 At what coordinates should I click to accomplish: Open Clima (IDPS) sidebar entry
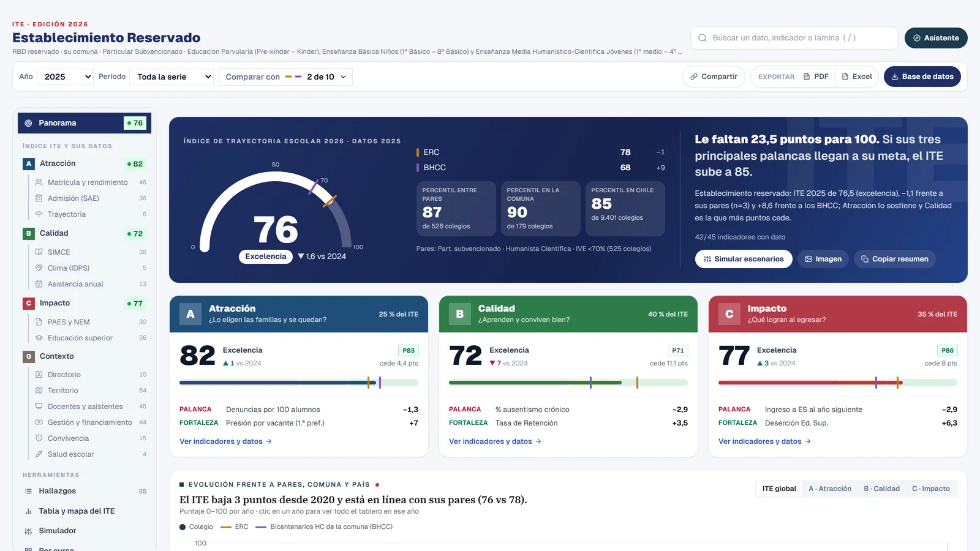point(90,268)
